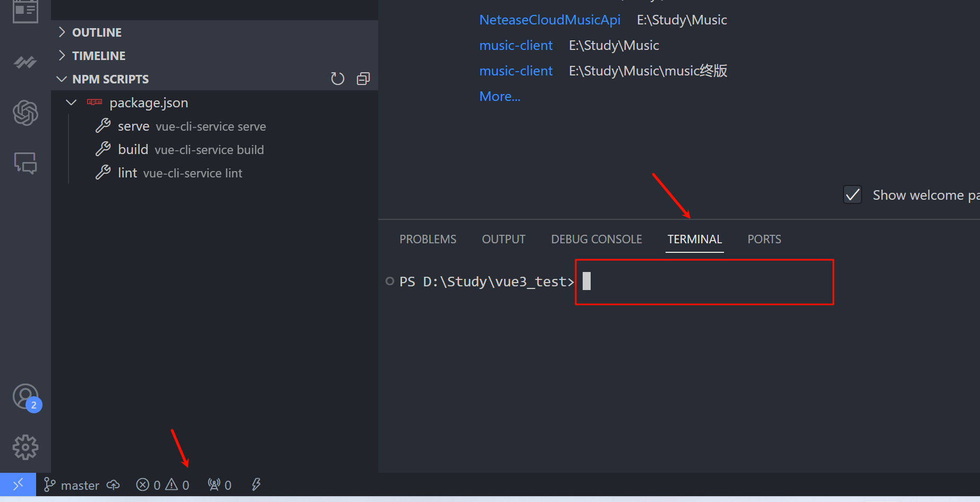This screenshot has height=502, width=980.
Task: Open recent project NeteaseCloudMusicApi
Action: (x=550, y=20)
